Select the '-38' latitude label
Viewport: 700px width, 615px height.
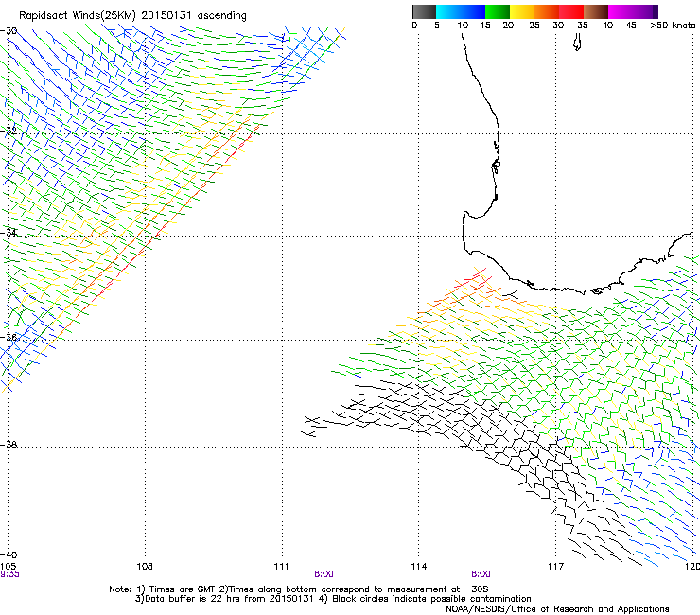[9, 445]
